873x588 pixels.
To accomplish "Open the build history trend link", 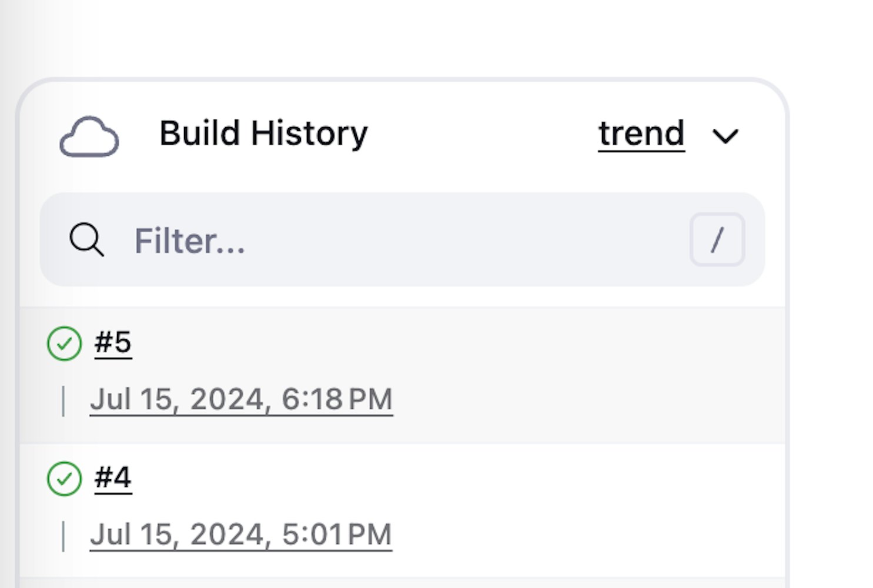I will tap(641, 133).
